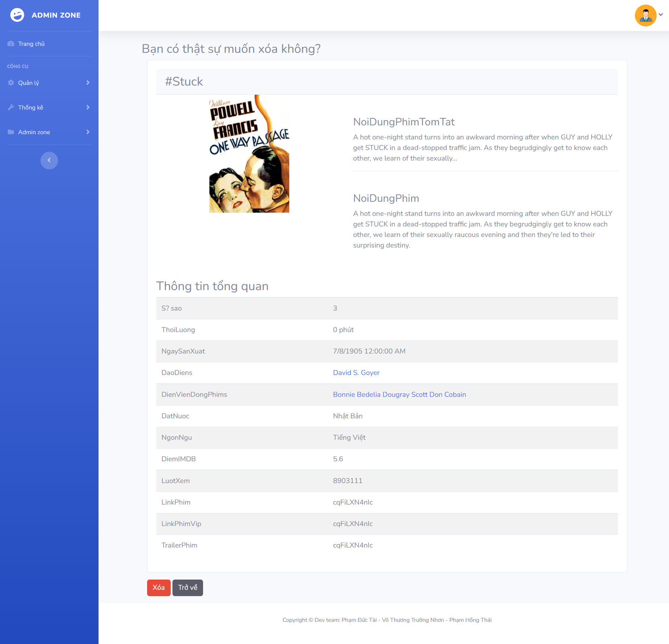Expand Thống kê chevron arrow
669x644 pixels.
pos(88,107)
